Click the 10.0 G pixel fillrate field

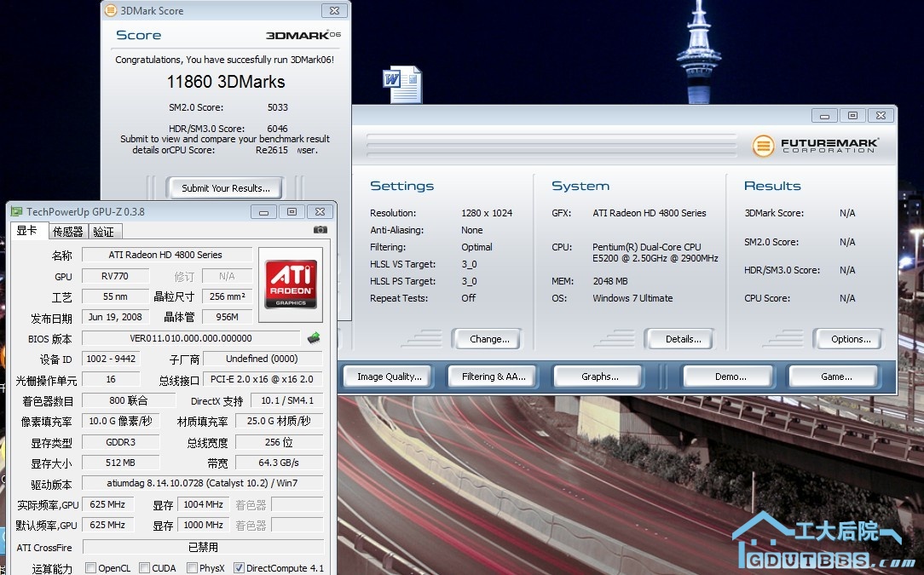[x=120, y=421]
